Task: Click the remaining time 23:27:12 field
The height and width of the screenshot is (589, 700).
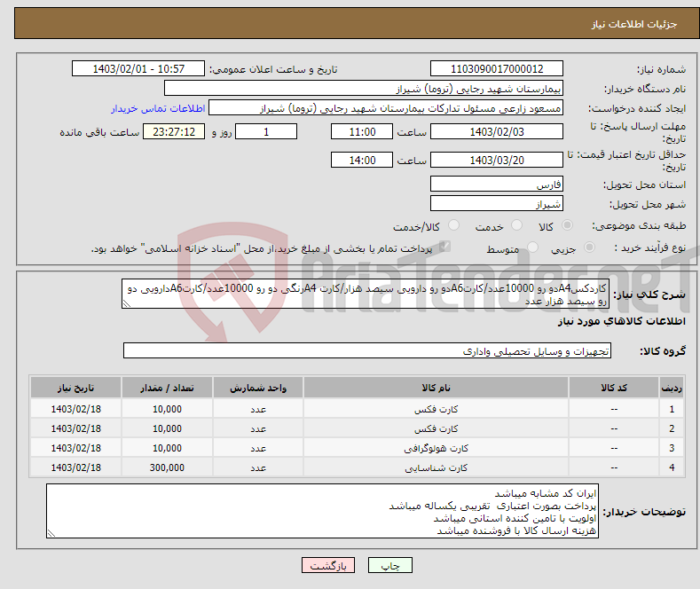Action: coord(174,131)
